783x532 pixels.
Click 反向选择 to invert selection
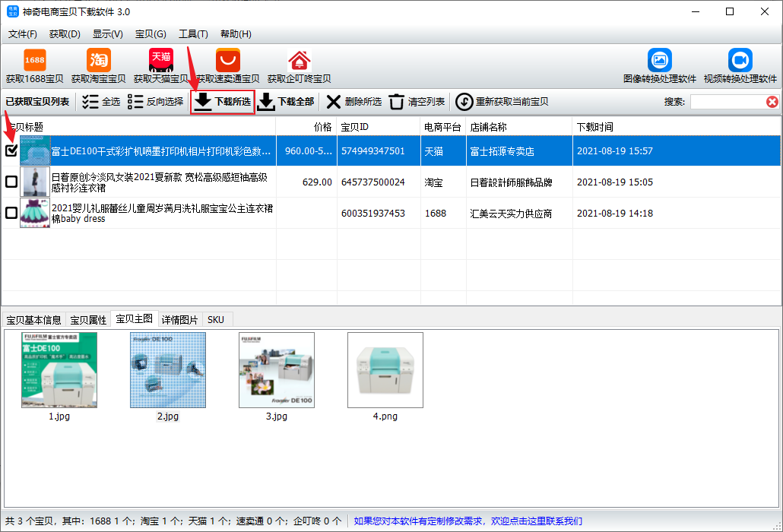[155, 102]
